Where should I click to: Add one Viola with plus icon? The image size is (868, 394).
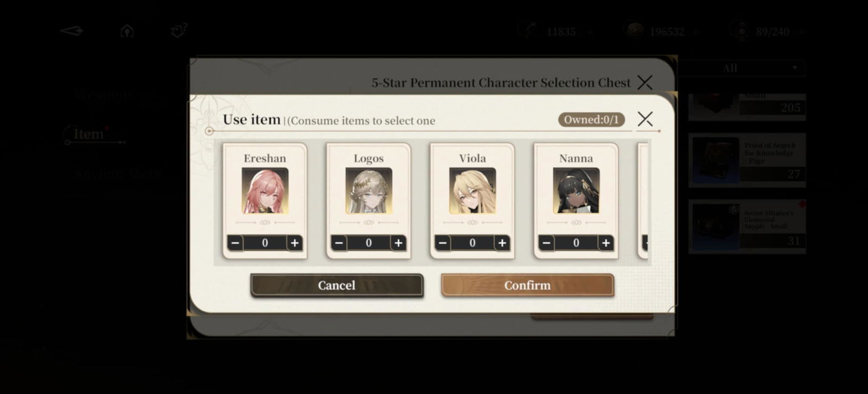pos(502,243)
